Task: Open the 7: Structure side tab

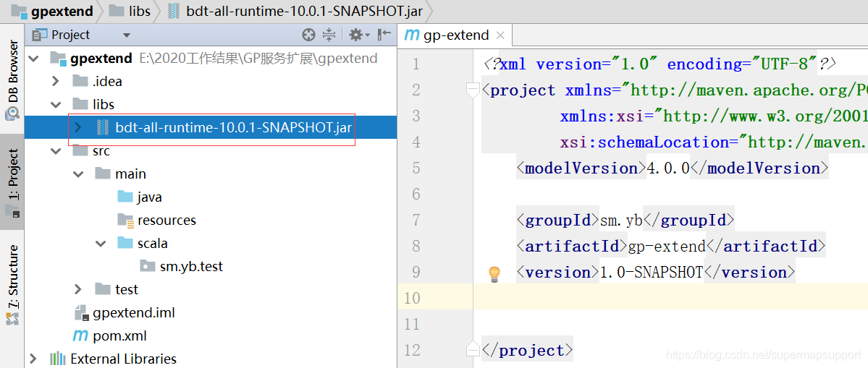Action: point(12,284)
